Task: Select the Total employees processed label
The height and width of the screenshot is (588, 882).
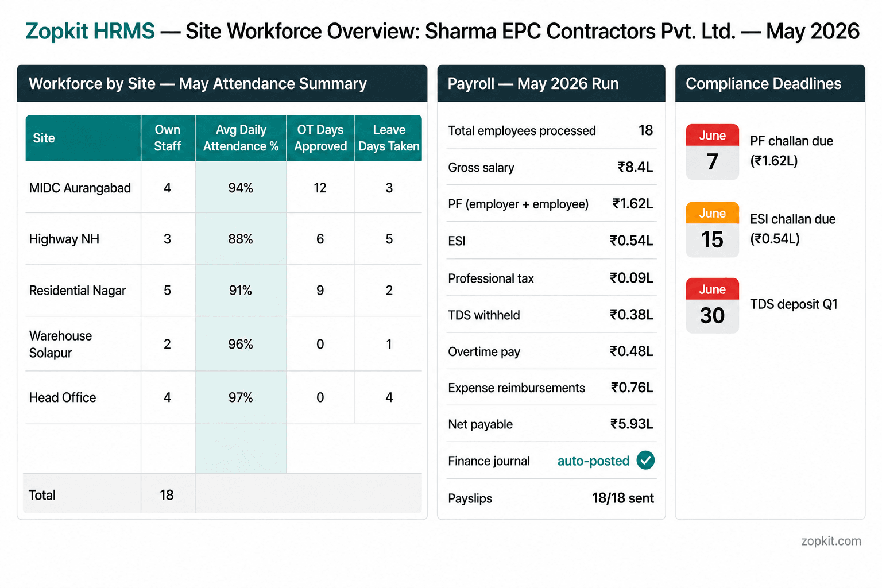Action: (522, 131)
